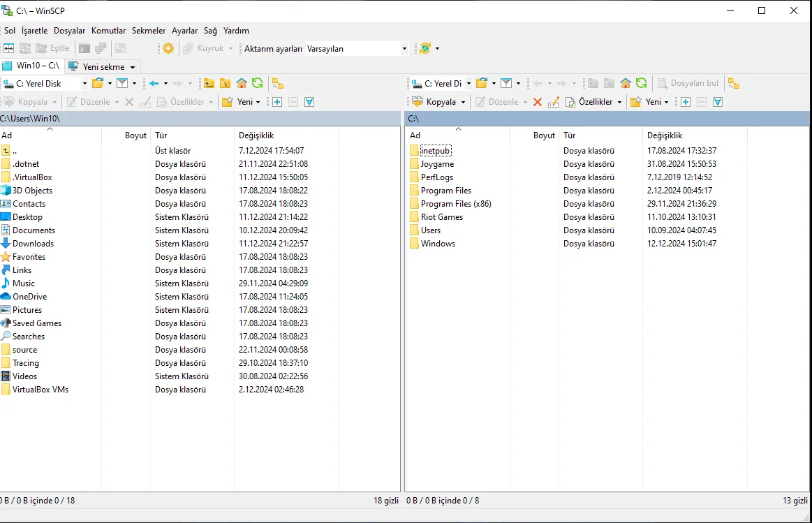The image size is (812, 523).
Task: Show directory tree in right panel
Action: [x=734, y=83]
